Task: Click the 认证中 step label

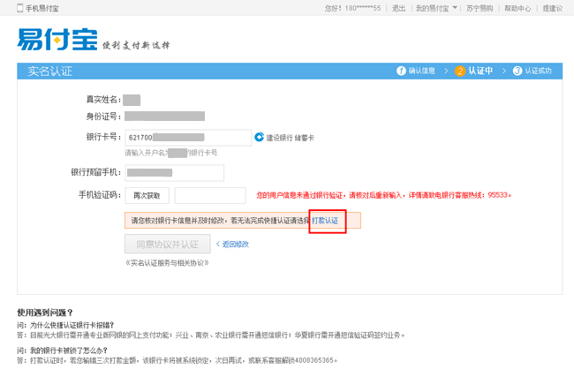Action: pos(480,71)
